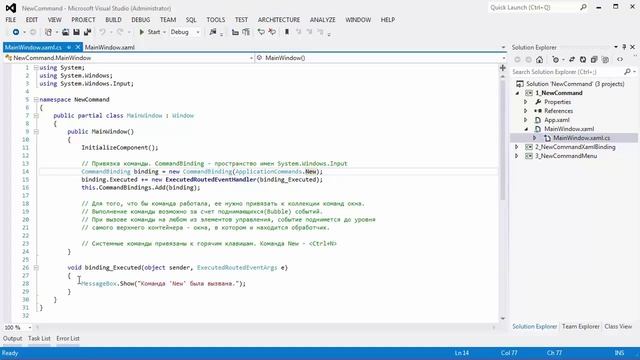Start debugging with the Start button
The image size is (640, 360).
point(149,32)
